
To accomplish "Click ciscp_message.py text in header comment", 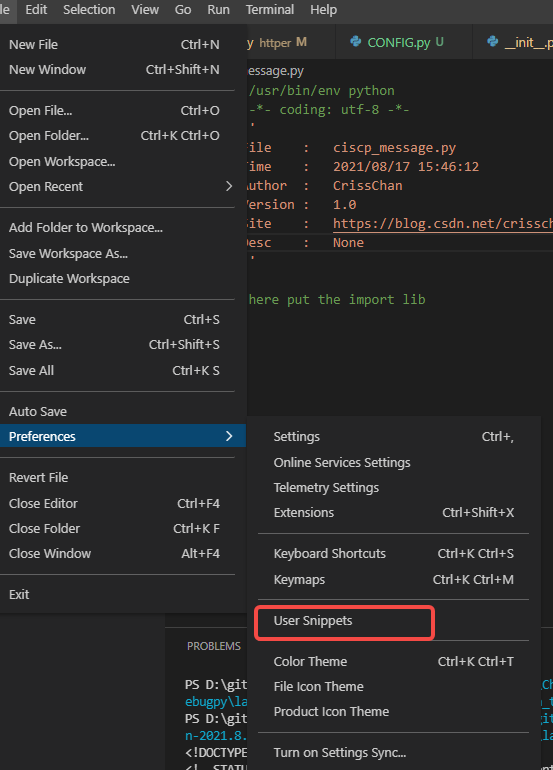I will (x=394, y=148).
